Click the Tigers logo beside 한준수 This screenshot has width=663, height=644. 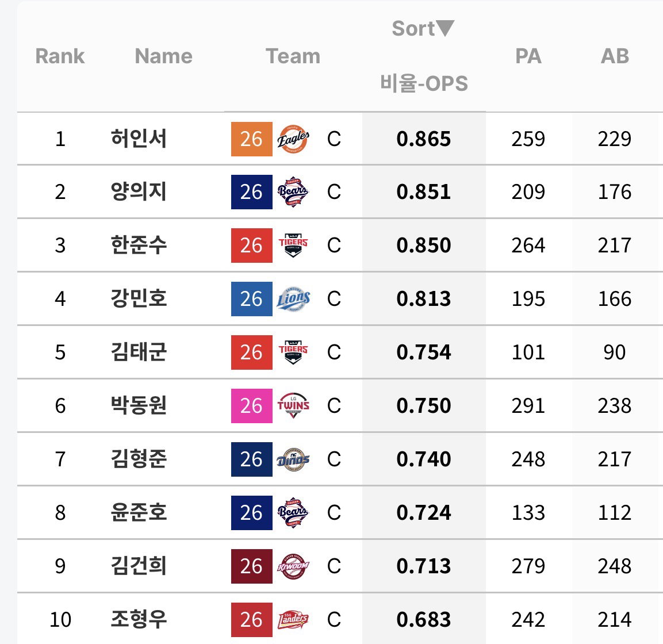[293, 246]
